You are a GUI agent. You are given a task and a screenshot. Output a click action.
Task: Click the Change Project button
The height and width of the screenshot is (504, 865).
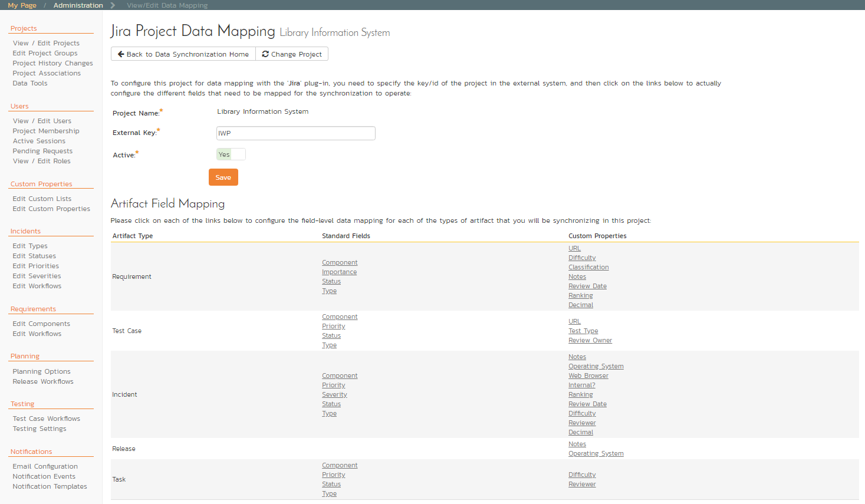click(292, 54)
